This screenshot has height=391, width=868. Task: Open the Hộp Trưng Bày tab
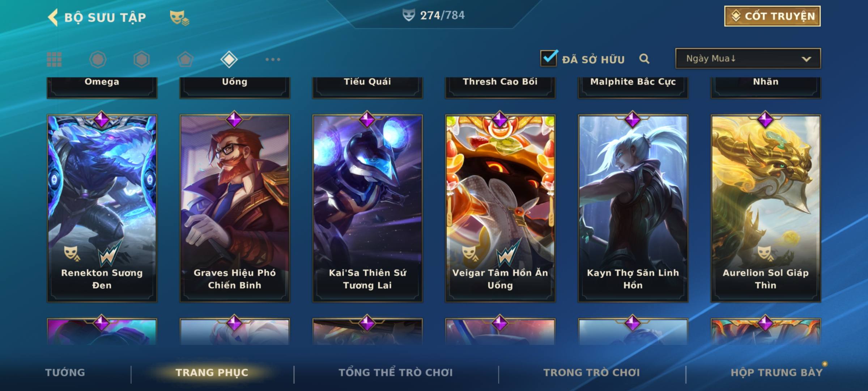click(776, 373)
